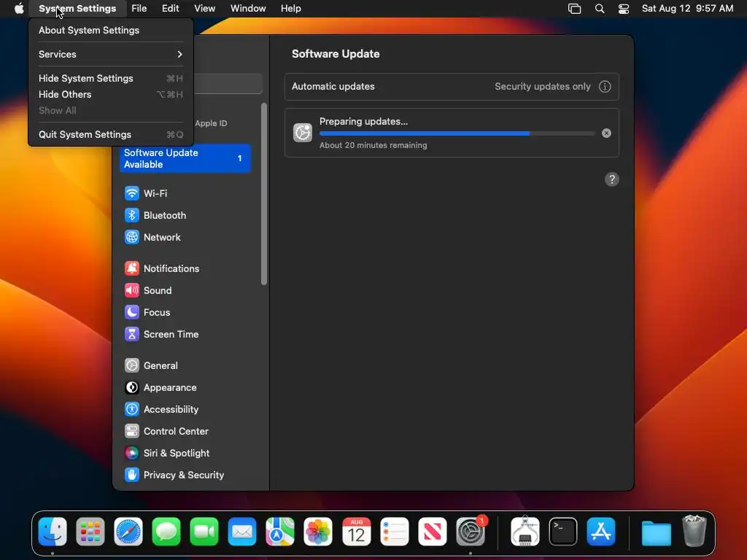
Task: Open News from the Dock
Action: [432, 532]
